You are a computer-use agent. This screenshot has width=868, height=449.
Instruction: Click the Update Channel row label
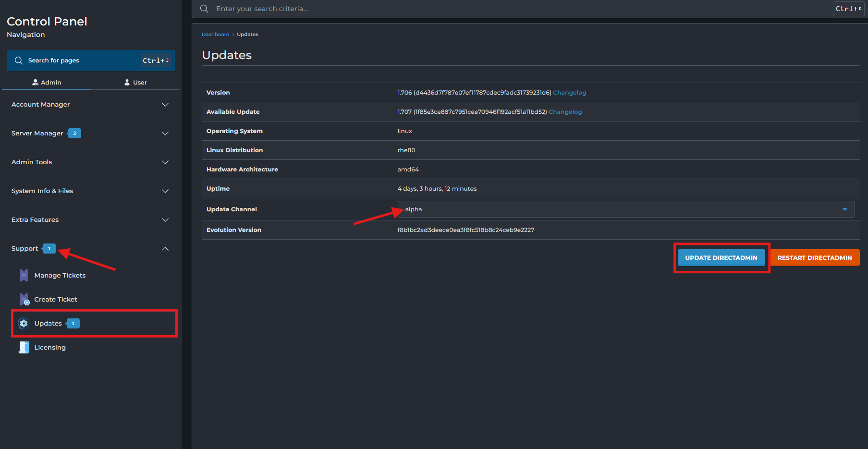pos(232,209)
